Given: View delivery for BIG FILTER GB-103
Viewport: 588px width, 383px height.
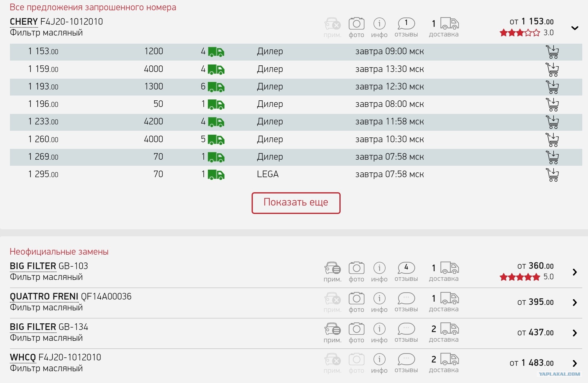Looking at the screenshot, I should coord(444,272).
